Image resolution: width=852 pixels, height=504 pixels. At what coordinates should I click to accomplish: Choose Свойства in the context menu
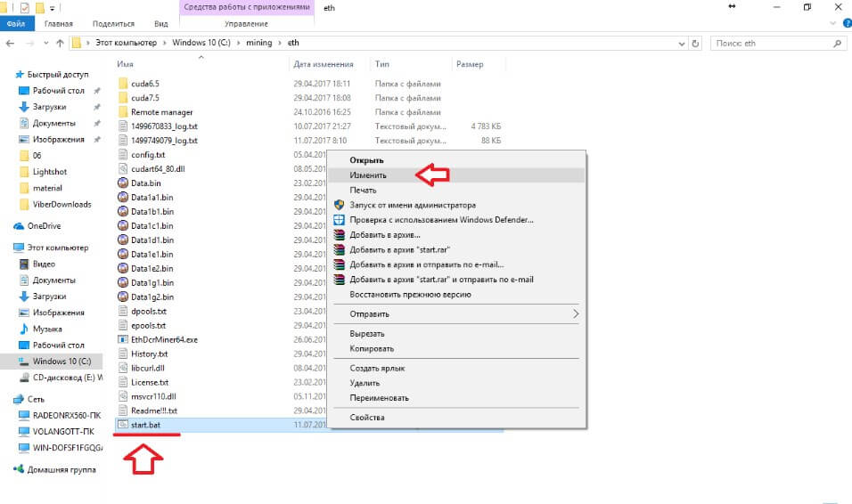[x=366, y=418]
